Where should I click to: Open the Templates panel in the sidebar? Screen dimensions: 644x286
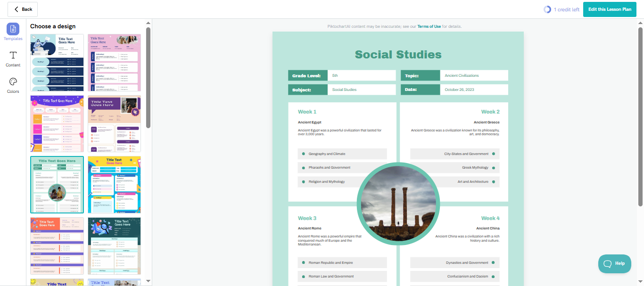pyautogui.click(x=13, y=32)
